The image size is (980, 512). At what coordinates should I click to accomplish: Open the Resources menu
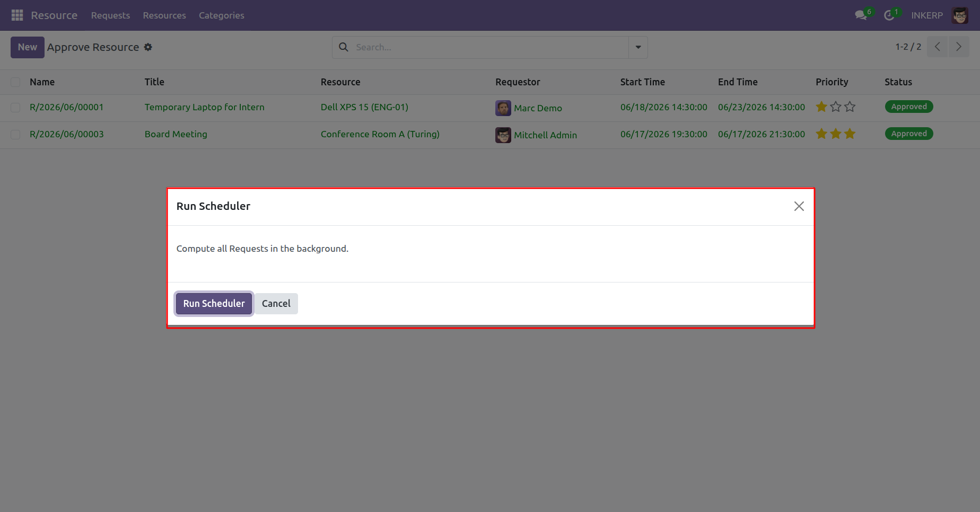click(x=164, y=15)
